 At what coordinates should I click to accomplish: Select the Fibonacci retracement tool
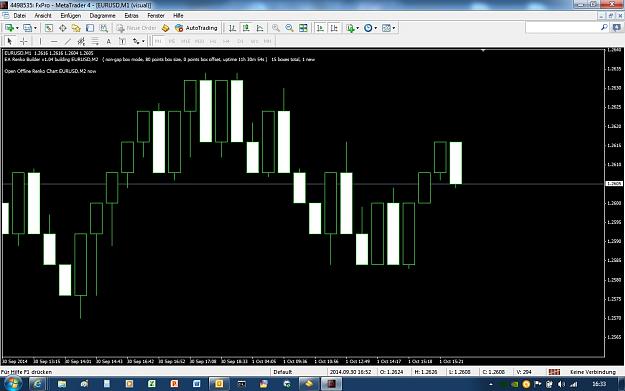pyautogui.click(x=95, y=41)
